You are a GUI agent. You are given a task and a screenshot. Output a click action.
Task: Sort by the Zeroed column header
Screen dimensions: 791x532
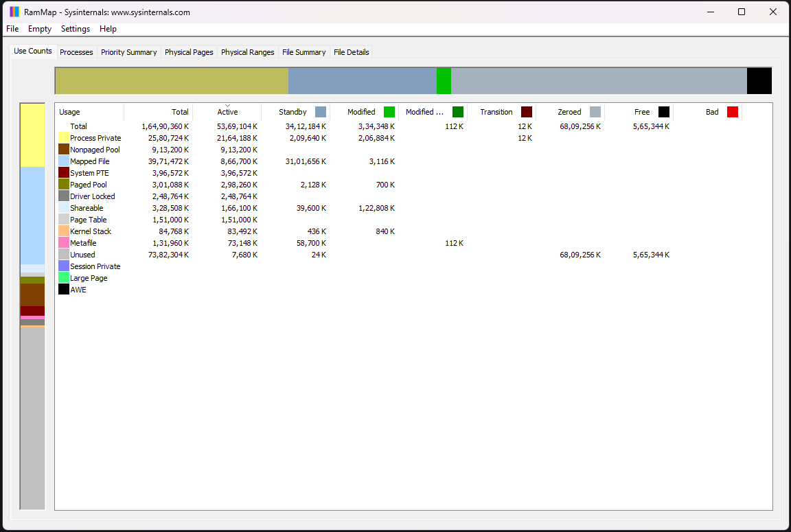point(570,112)
